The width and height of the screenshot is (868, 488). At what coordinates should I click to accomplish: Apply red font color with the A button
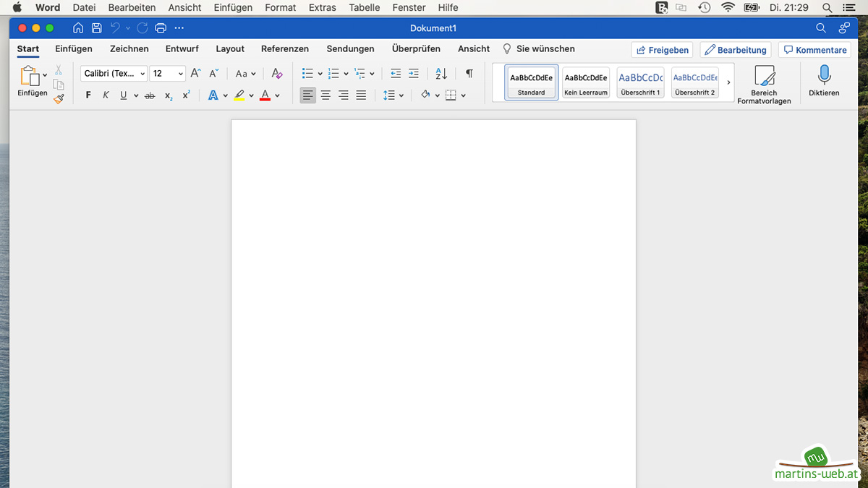[x=265, y=95]
